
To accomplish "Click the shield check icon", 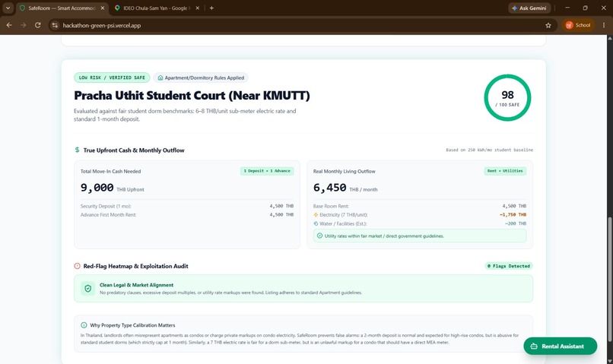I will [x=88, y=288].
